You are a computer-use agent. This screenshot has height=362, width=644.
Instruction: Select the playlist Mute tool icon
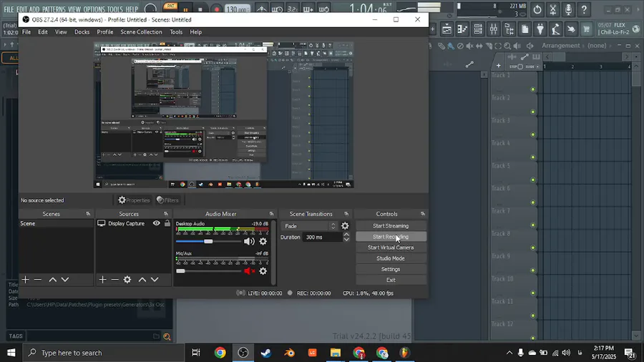coord(470,46)
